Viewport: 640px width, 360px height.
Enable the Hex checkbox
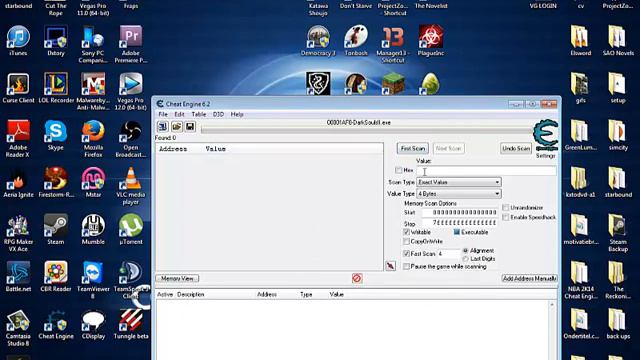coord(398,170)
